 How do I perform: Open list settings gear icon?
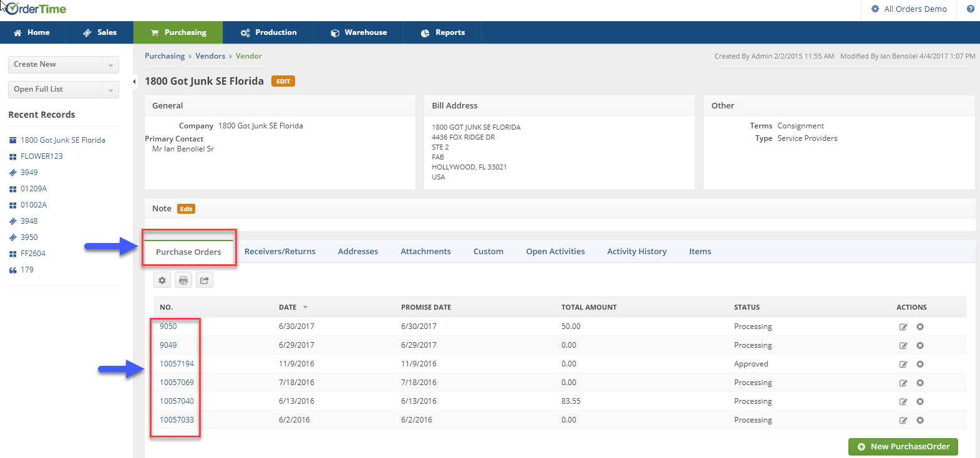click(x=162, y=280)
